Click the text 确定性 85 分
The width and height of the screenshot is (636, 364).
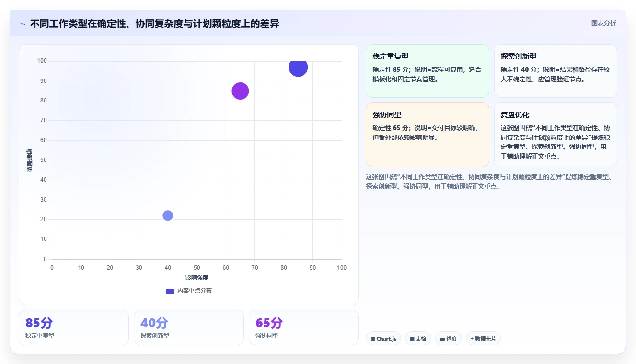(x=390, y=69)
